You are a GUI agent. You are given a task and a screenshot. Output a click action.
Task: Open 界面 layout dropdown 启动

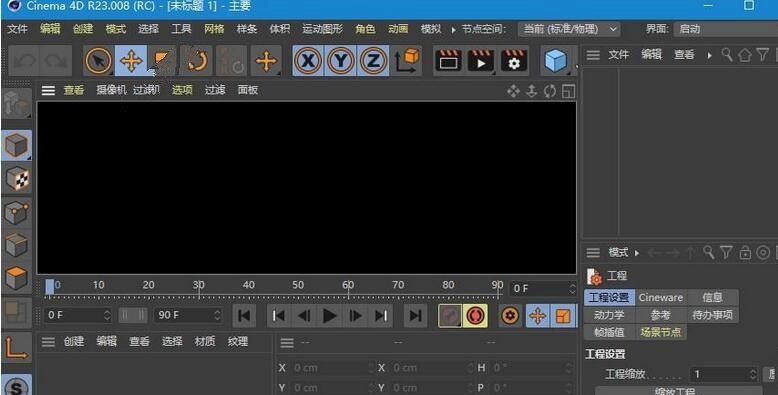coord(725,29)
